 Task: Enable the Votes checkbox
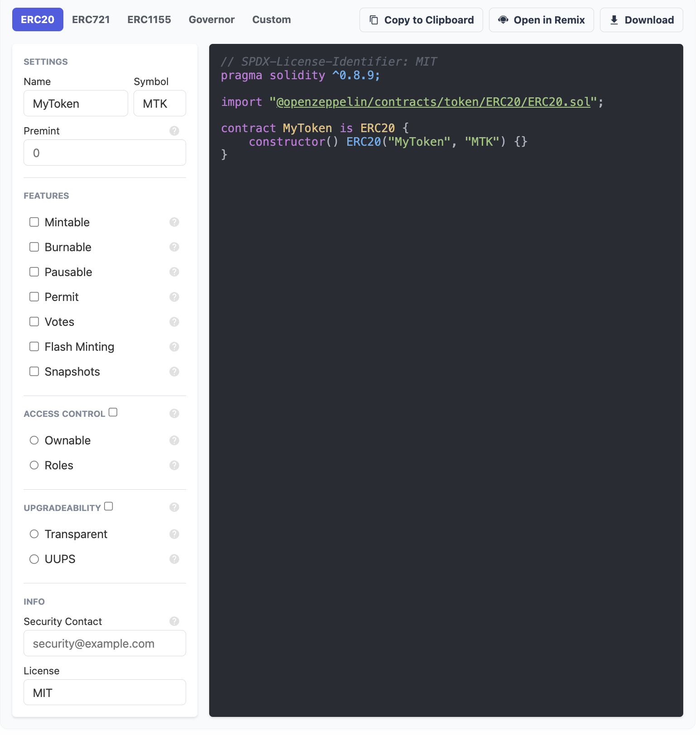coord(34,322)
